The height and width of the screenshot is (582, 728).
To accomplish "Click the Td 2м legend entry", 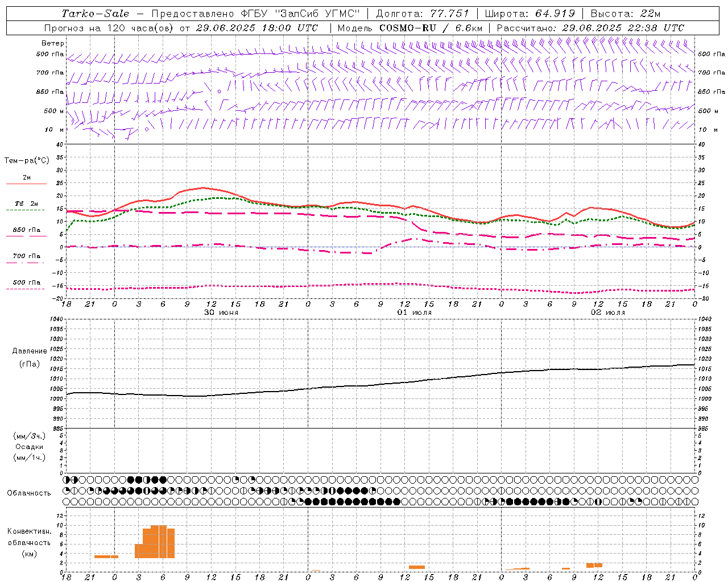I will point(26,203).
